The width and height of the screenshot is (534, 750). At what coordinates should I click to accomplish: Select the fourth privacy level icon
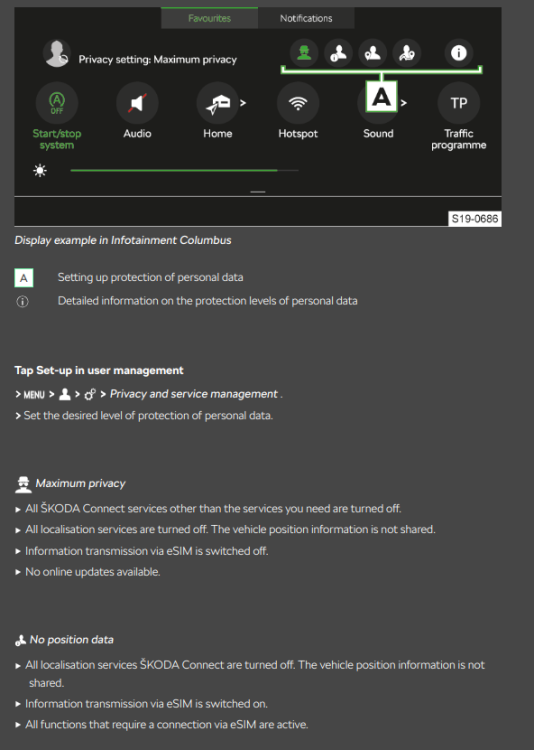click(x=407, y=53)
